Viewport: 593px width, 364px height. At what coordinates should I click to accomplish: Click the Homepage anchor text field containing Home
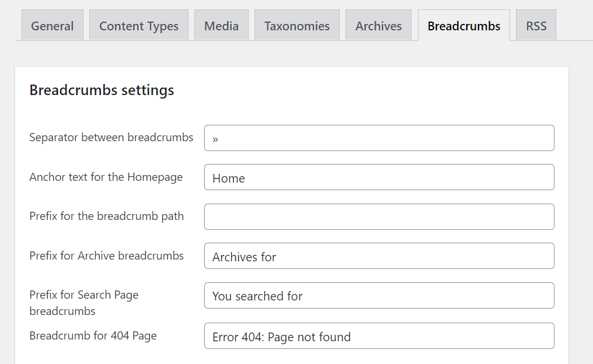pyautogui.click(x=379, y=177)
